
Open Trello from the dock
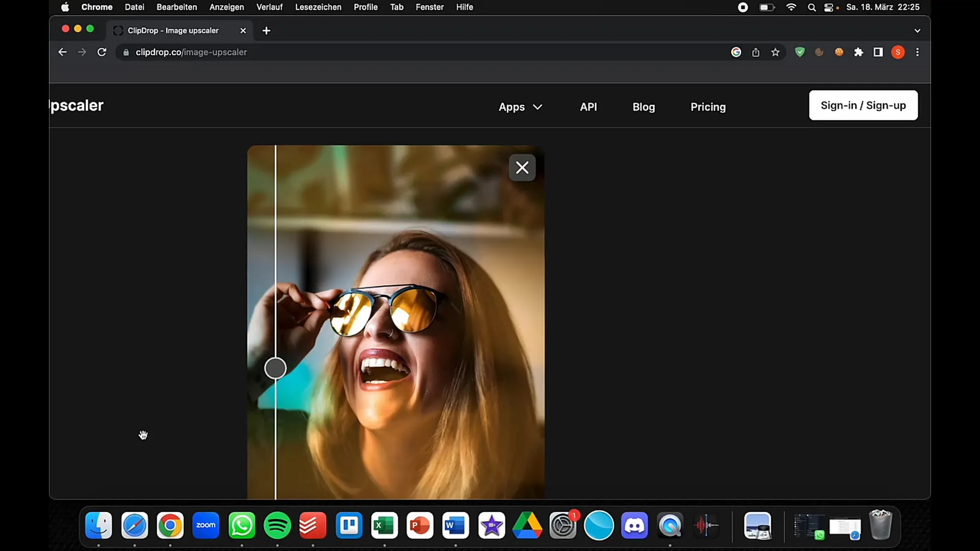(x=349, y=525)
